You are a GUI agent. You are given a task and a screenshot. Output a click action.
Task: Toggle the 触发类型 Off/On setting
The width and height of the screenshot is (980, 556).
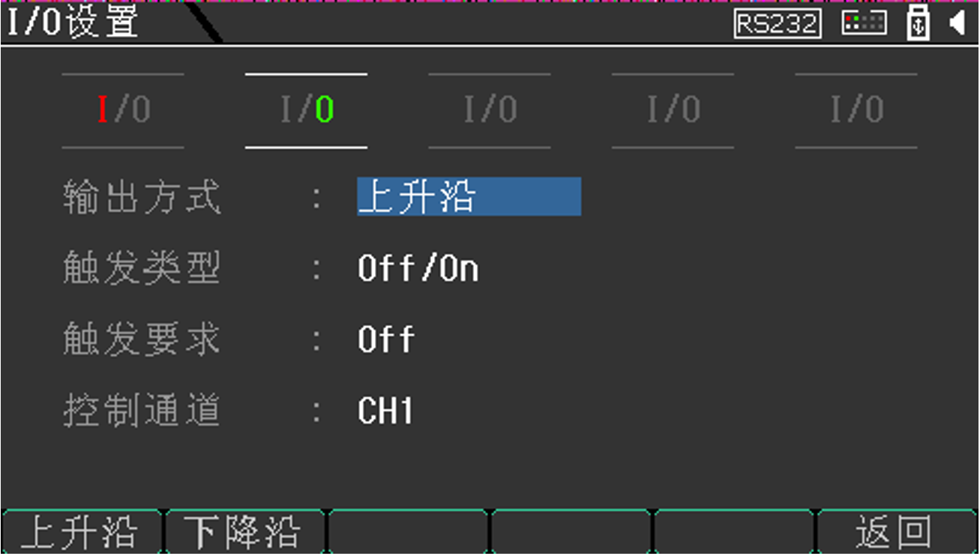pos(418,268)
